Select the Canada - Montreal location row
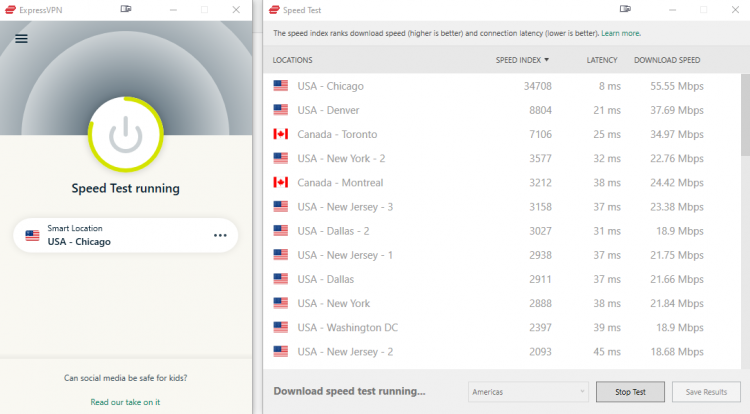 (502, 183)
